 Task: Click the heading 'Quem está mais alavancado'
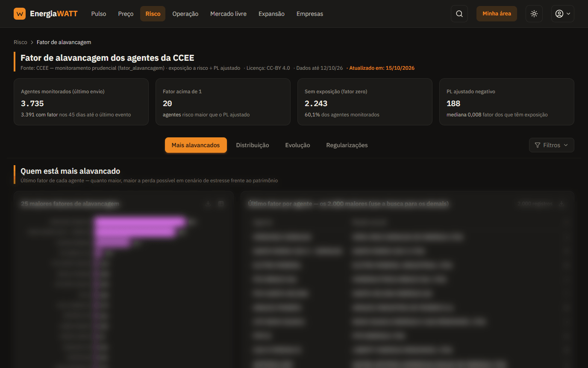71,171
